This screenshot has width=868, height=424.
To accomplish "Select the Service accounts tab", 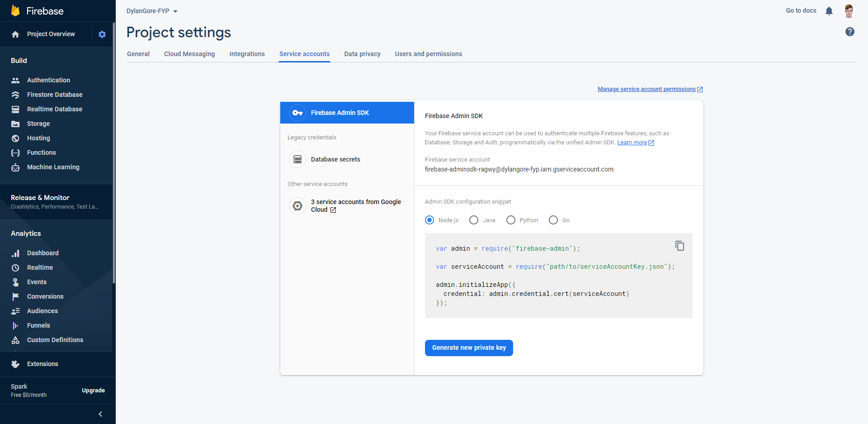I will point(304,54).
